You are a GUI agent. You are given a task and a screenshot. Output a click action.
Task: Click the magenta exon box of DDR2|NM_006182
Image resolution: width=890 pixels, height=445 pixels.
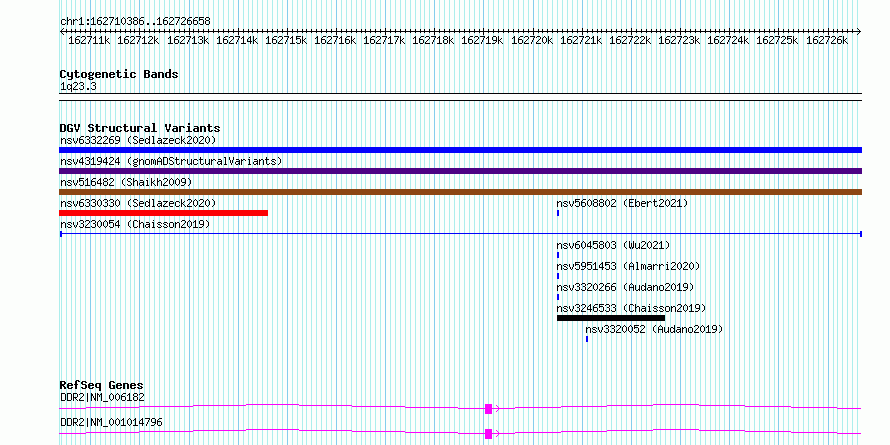click(488, 409)
